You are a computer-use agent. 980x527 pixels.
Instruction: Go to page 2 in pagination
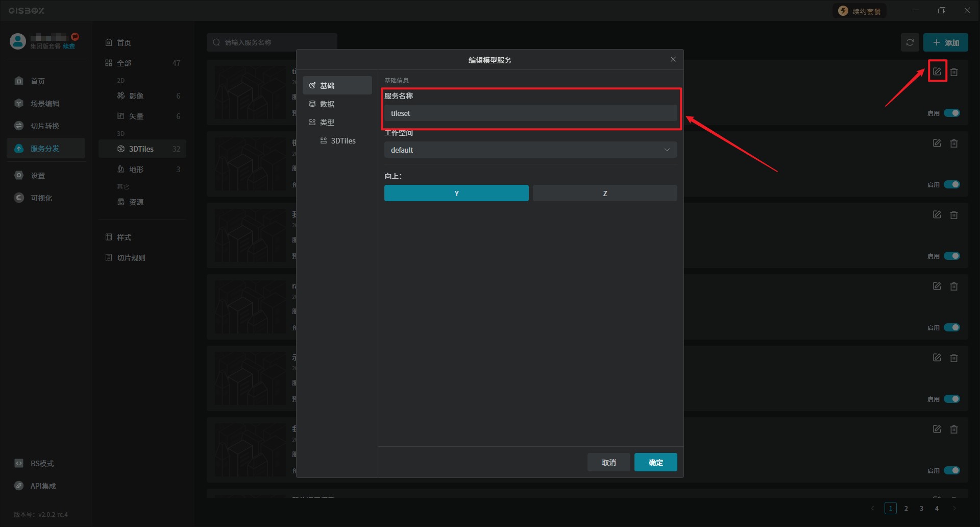coord(906,509)
